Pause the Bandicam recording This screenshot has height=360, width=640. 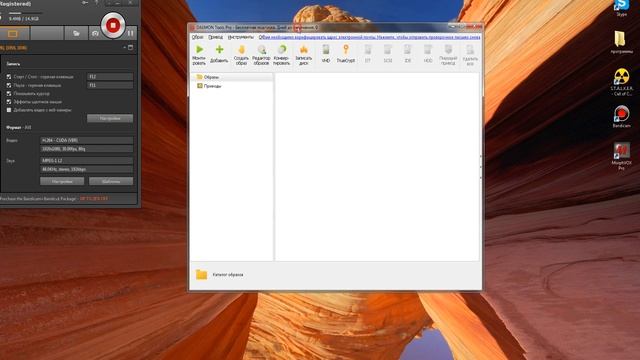click(x=131, y=33)
